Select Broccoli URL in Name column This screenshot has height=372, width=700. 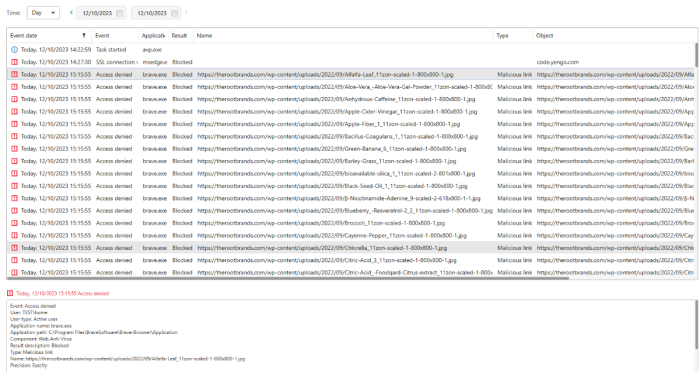coord(321,223)
